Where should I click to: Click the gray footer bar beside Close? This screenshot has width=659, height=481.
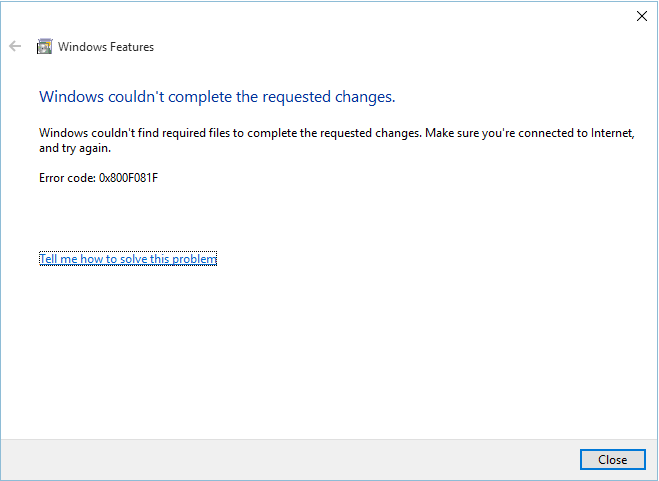pyautogui.click(x=290, y=460)
